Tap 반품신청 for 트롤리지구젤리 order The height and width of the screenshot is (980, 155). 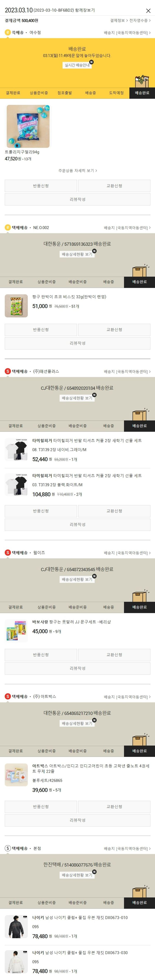pyautogui.click(x=41, y=186)
